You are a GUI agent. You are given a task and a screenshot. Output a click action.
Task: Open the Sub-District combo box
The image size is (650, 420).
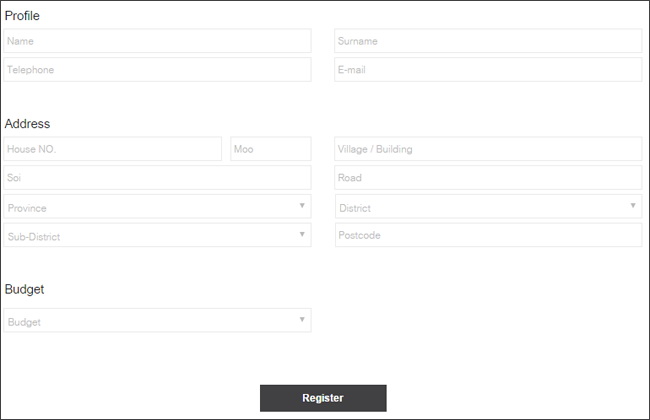pos(150,236)
